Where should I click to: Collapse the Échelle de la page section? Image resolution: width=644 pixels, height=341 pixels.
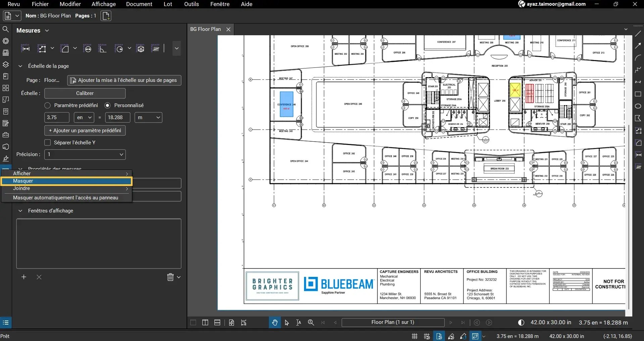(x=20, y=66)
